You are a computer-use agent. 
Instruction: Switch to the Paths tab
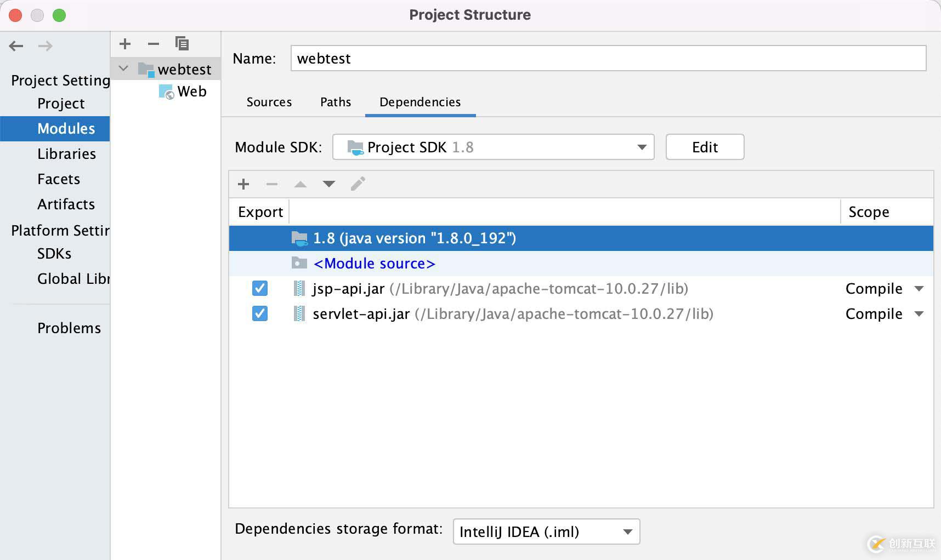click(x=336, y=102)
